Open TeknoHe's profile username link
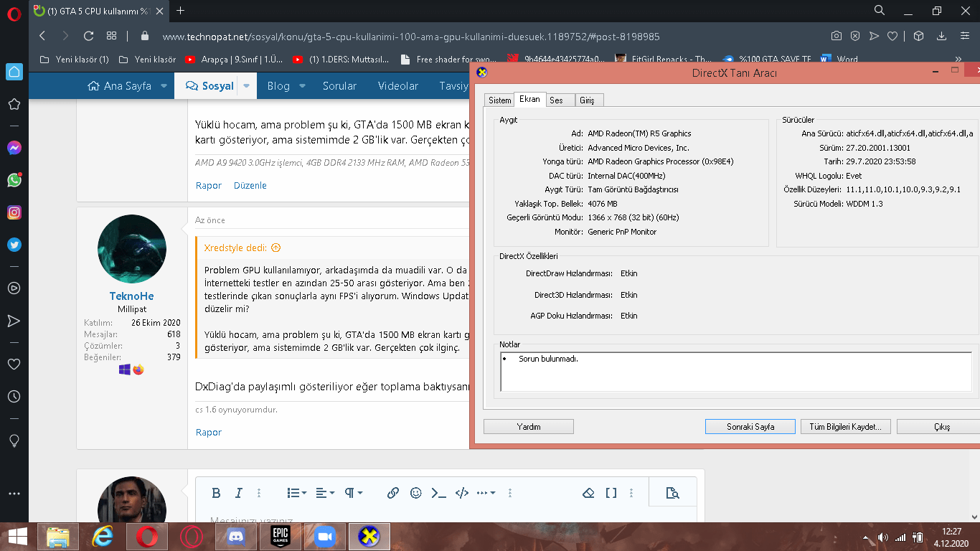The width and height of the screenshot is (980, 551). tap(132, 296)
